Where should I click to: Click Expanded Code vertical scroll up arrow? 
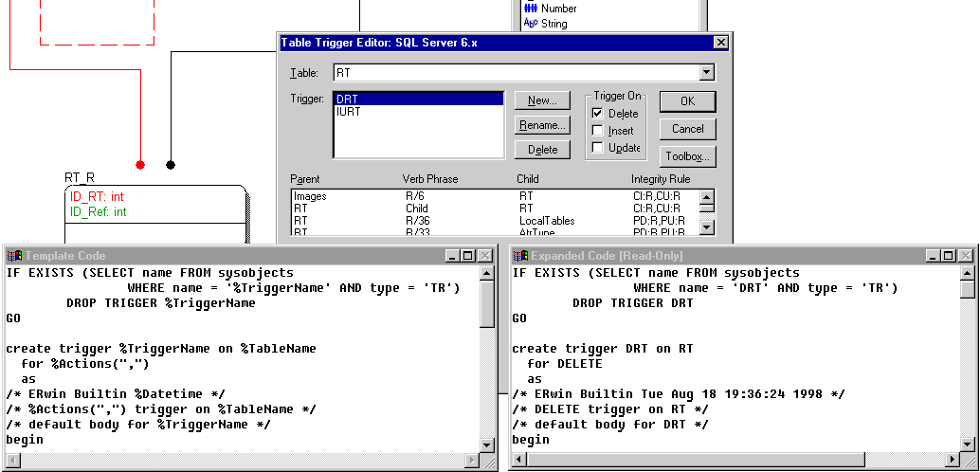967,273
